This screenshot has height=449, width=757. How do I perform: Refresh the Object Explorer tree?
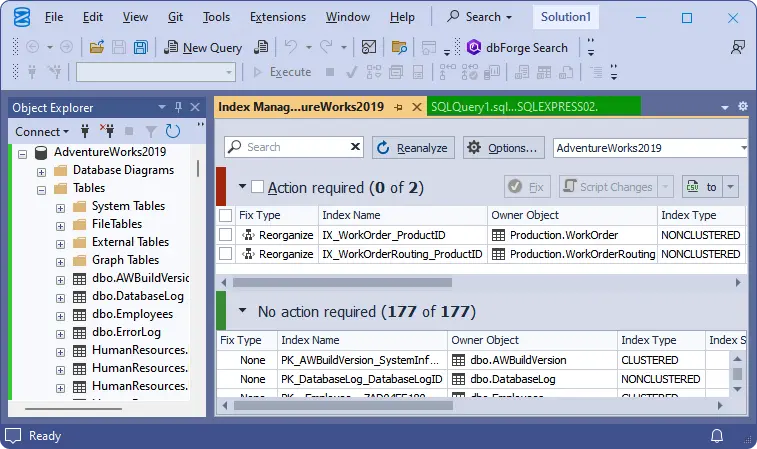coord(173,131)
